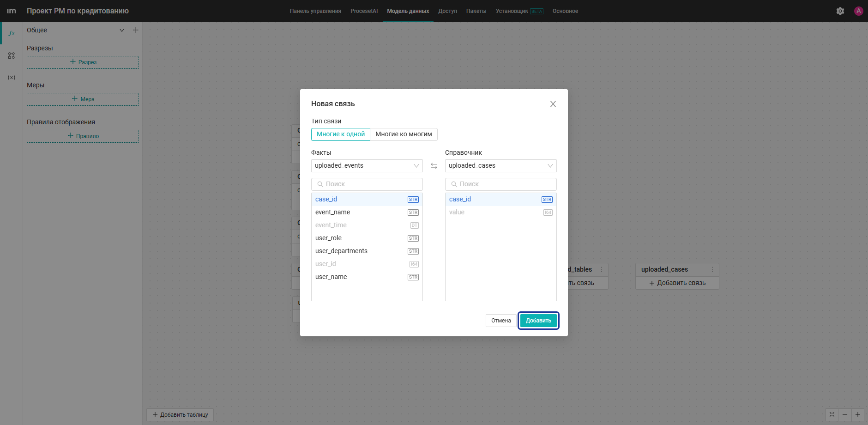
Task: Zoom in canvas with plus button
Action: tap(858, 414)
